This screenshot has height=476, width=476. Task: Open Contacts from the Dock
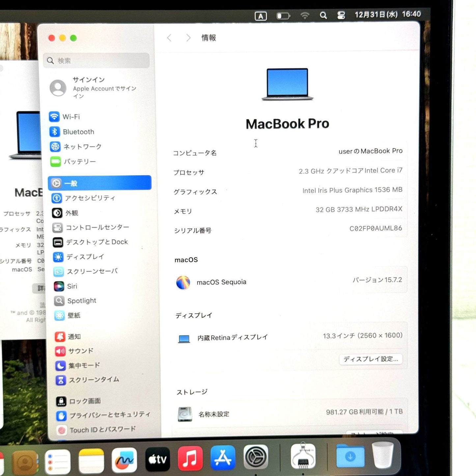tap(25, 463)
